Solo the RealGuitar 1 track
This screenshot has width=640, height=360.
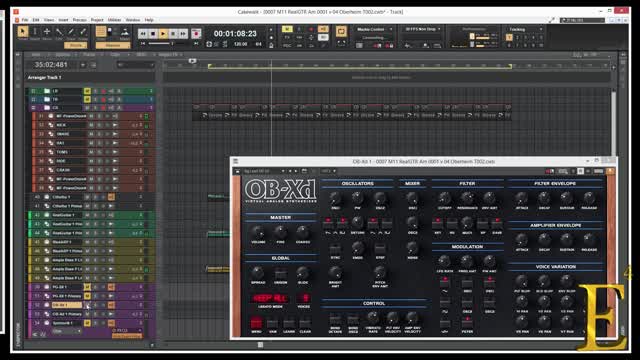click(x=95, y=215)
